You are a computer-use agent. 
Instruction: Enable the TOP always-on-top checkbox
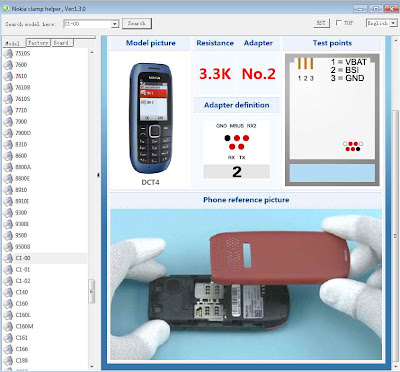click(339, 23)
